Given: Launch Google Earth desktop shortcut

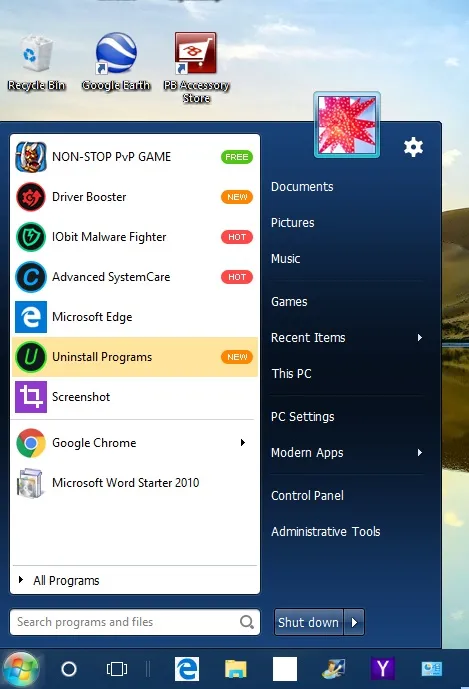Looking at the screenshot, I should tap(116, 62).
